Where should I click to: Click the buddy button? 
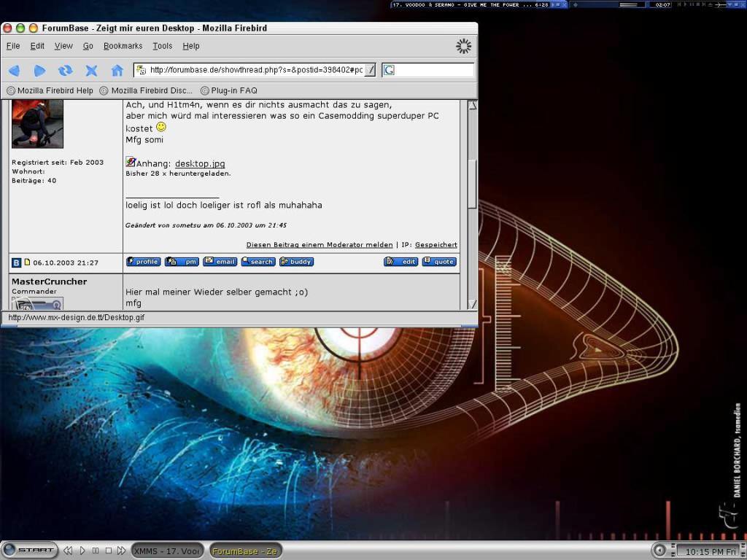click(296, 262)
